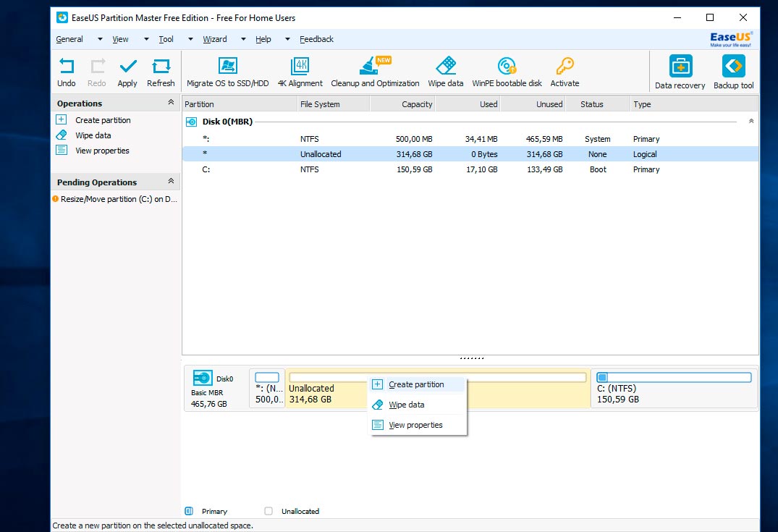Choose Create partition in context menu
Image resolution: width=778 pixels, height=532 pixels.
pyautogui.click(x=416, y=384)
